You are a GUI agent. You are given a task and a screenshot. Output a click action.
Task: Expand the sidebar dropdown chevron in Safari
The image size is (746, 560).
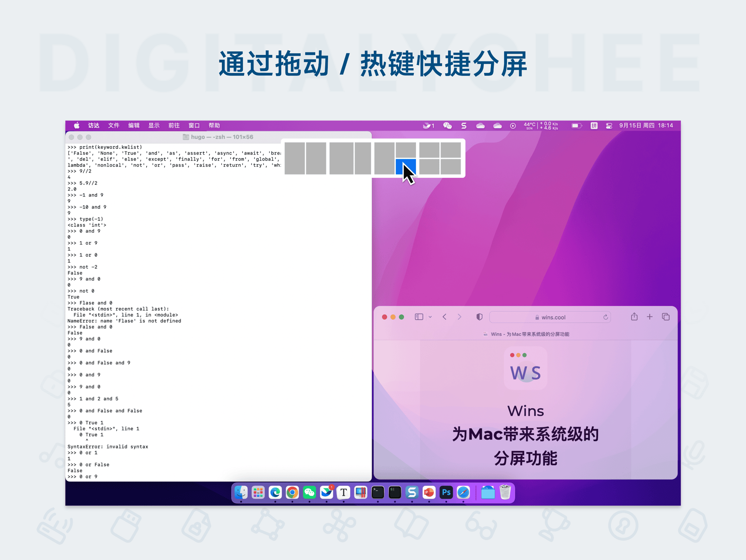coord(430,317)
